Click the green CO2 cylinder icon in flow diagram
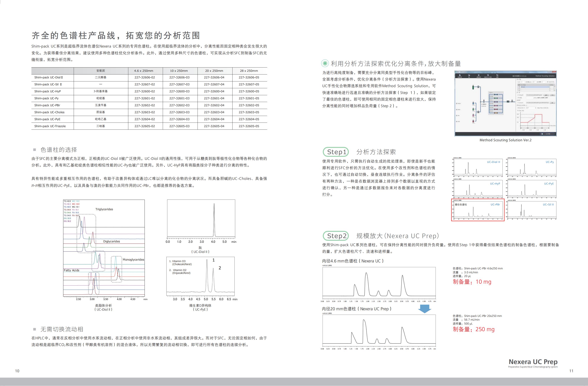 point(473,88)
